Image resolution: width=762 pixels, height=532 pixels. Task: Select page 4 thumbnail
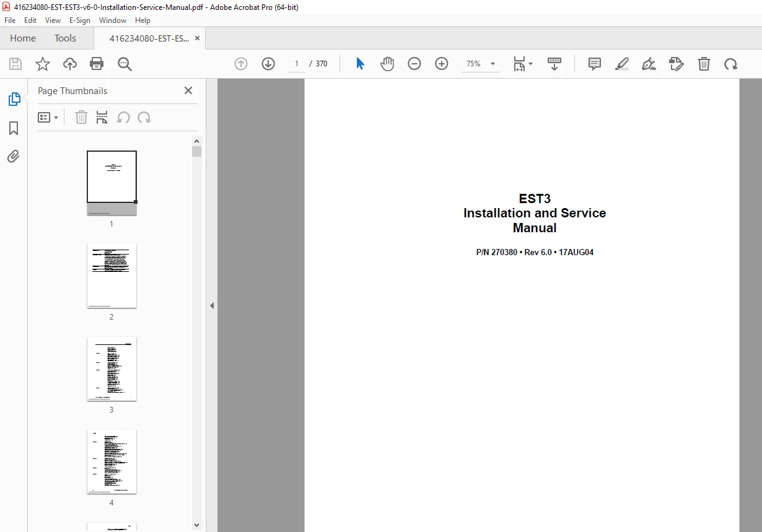(112, 461)
